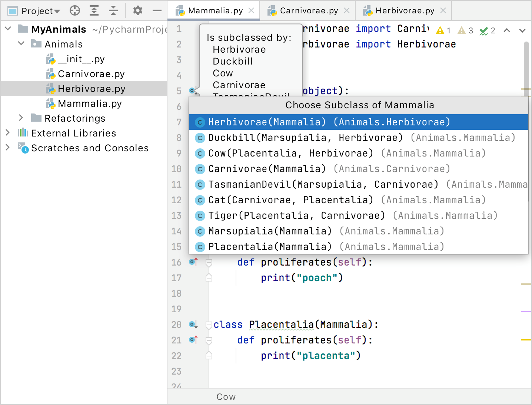532x405 pixels.
Task: Click the overriding method gutter icon on line 21
Action: (x=193, y=340)
